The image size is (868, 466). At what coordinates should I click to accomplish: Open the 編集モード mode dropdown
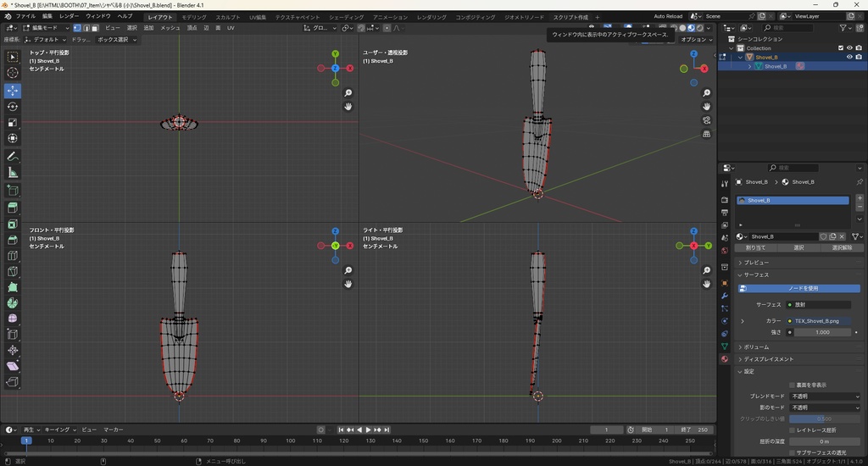46,28
